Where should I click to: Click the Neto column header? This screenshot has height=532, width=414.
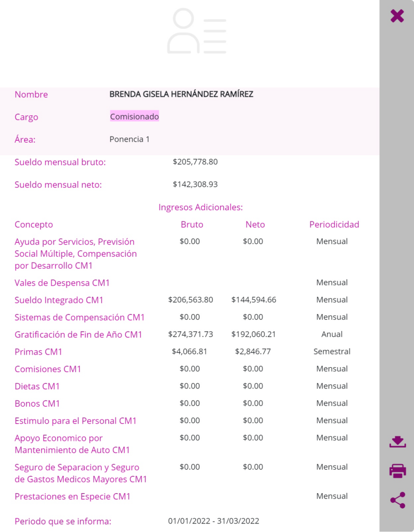pyautogui.click(x=255, y=224)
